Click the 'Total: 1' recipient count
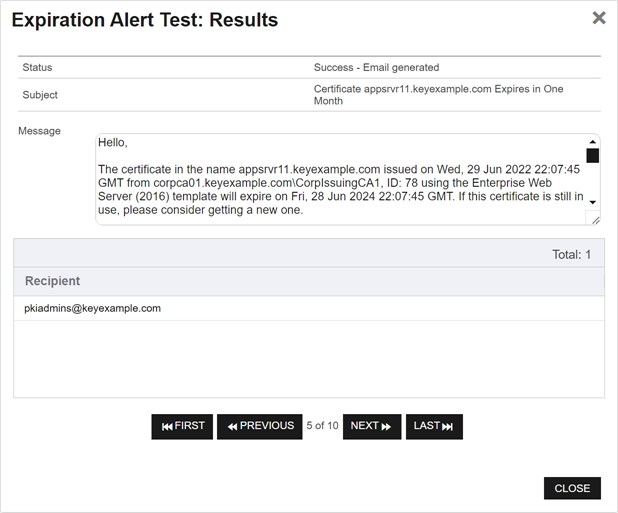Image resolution: width=618 pixels, height=513 pixels. (x=571, y=255)
